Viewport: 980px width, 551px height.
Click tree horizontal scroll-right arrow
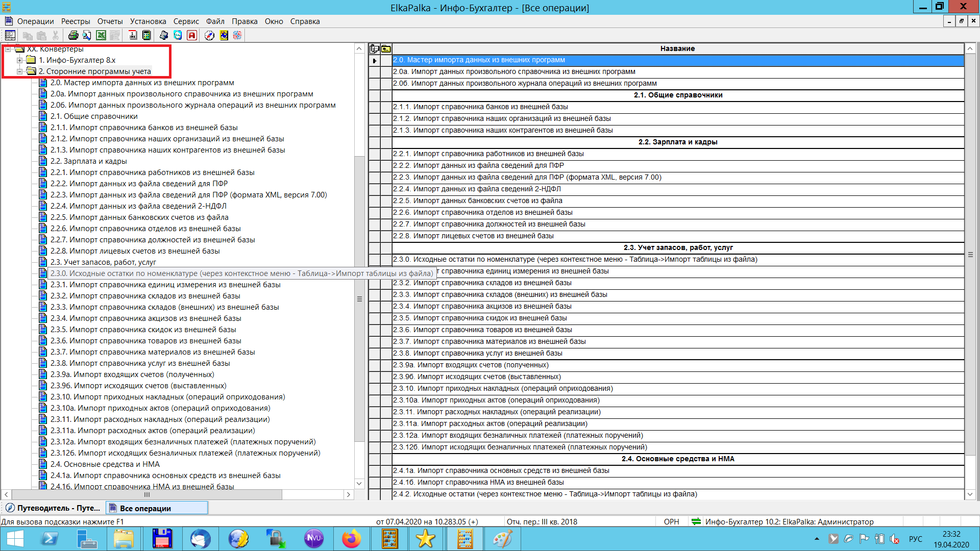349,494
